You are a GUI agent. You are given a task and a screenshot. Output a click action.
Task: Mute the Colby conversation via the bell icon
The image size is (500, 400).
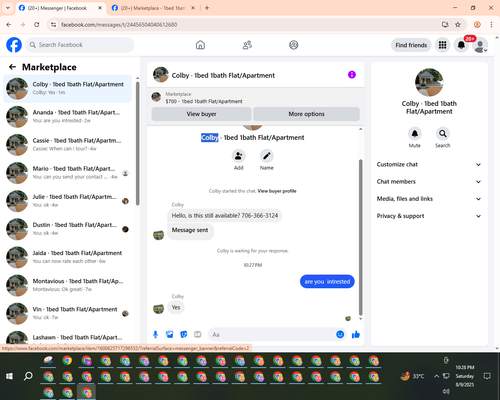pos(415,134)
